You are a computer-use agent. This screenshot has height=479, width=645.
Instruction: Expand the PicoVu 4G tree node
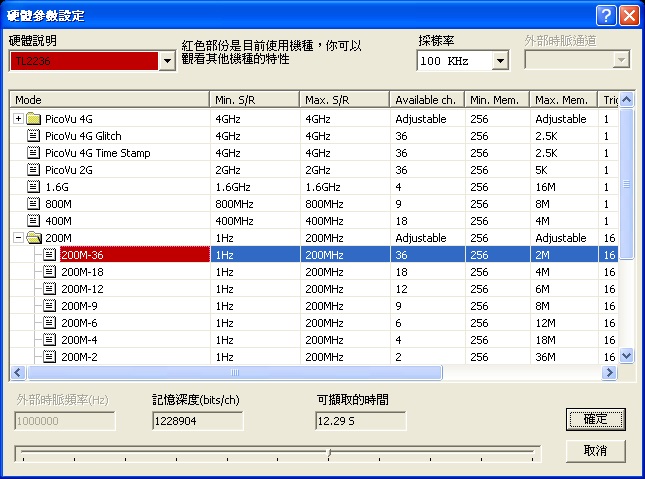[18, 119]
